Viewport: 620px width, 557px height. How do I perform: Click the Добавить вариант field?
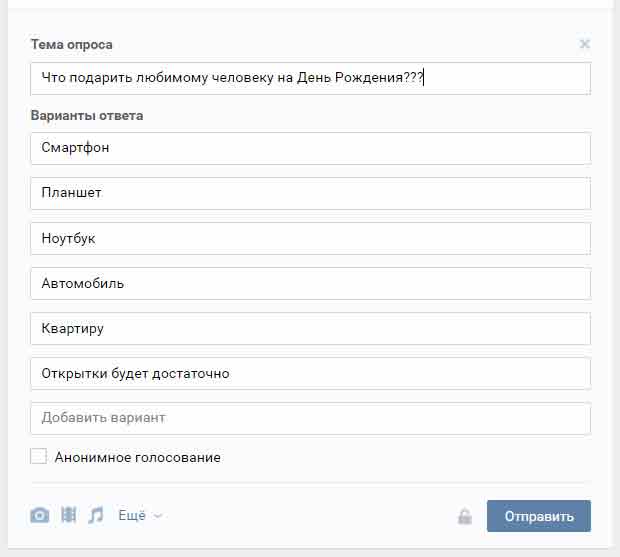click(310, 419)
